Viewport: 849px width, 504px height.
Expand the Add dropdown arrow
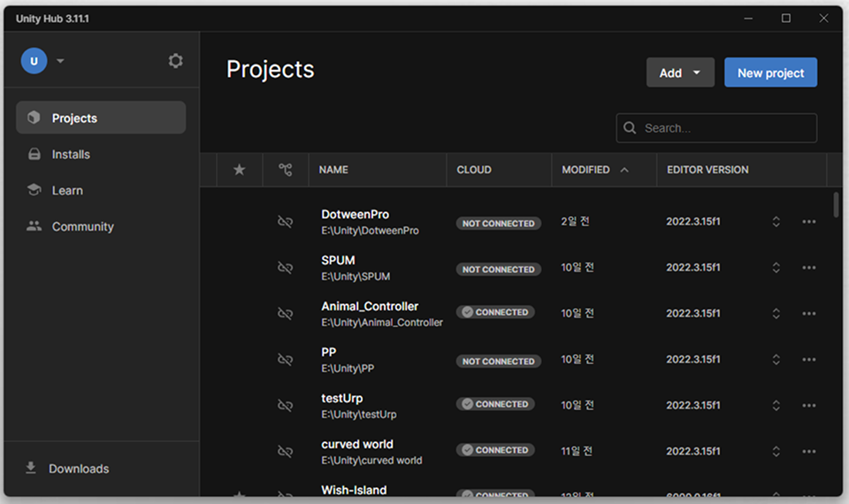[697, 73]
